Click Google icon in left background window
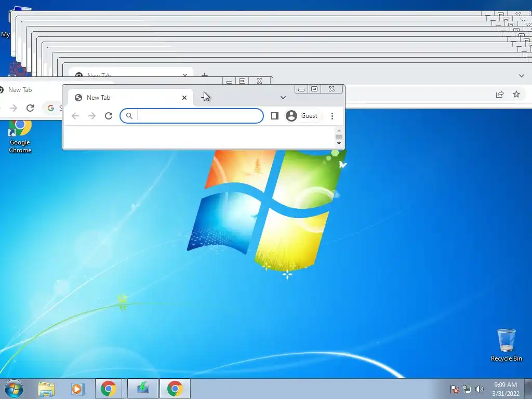 pyautogui.click(x=51, y=108)
